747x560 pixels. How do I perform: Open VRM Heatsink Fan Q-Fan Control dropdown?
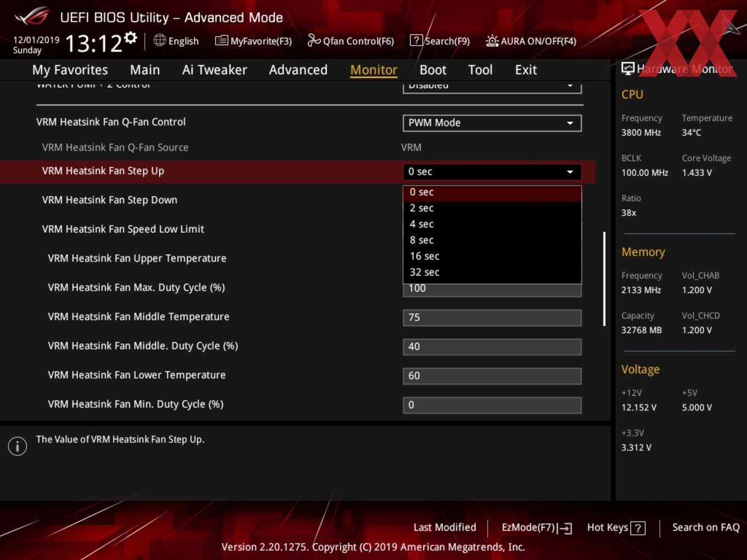tap(492, 123)
